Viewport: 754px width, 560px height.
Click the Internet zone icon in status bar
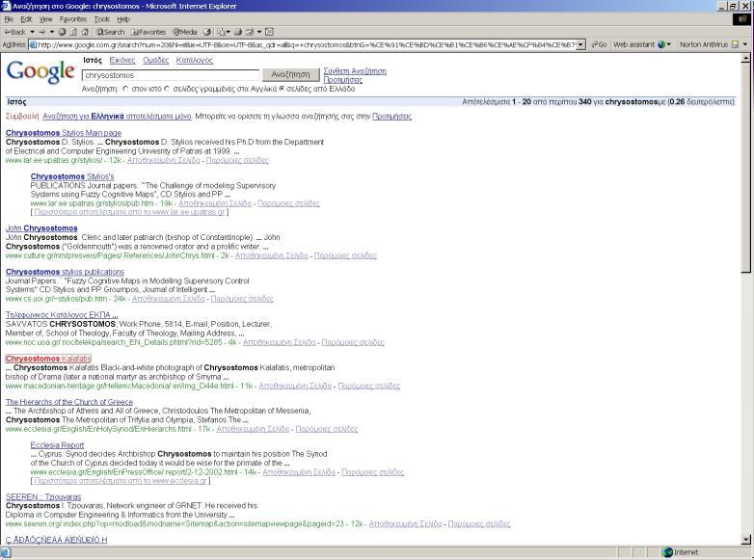(x=667, y=552)
